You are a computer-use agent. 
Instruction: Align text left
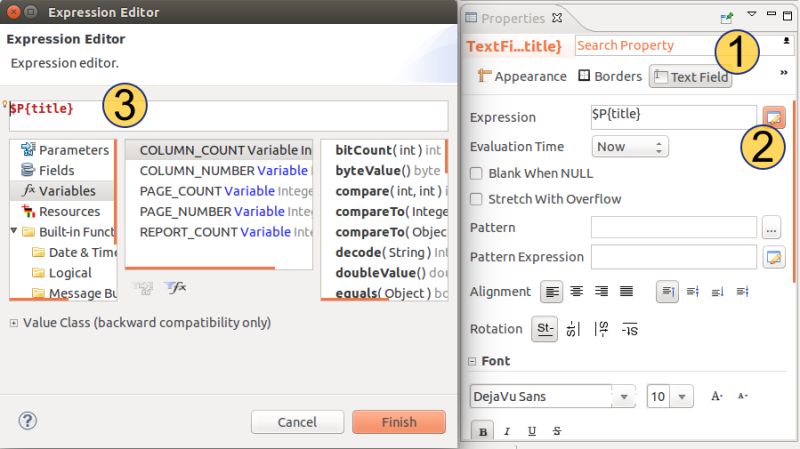pos(552,292)
